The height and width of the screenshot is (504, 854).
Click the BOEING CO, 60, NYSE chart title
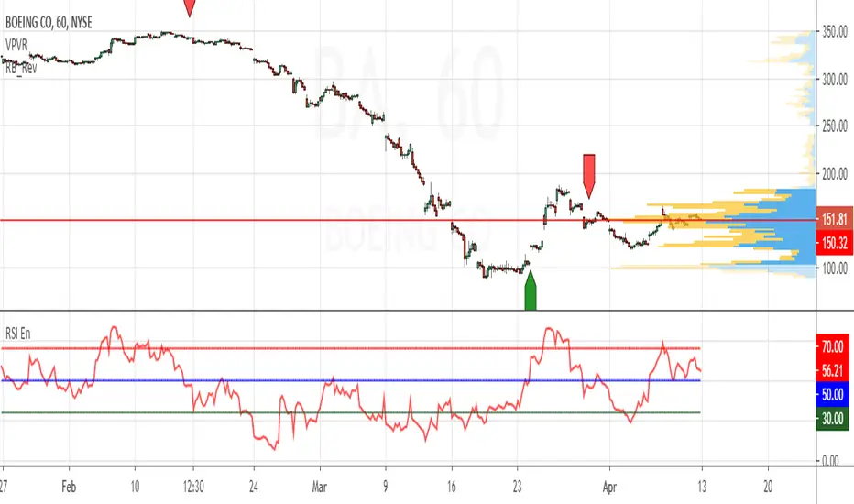(x=49, y=23)
